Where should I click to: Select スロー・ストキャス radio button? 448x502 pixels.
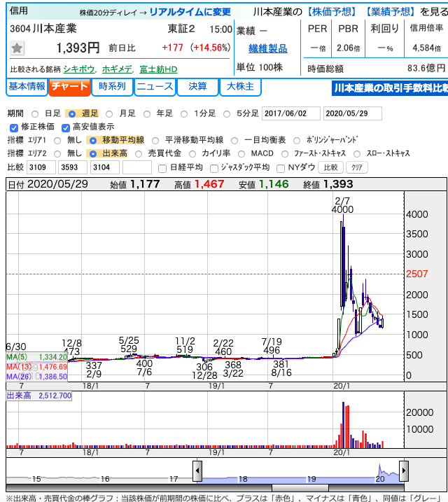coord(357,154)
